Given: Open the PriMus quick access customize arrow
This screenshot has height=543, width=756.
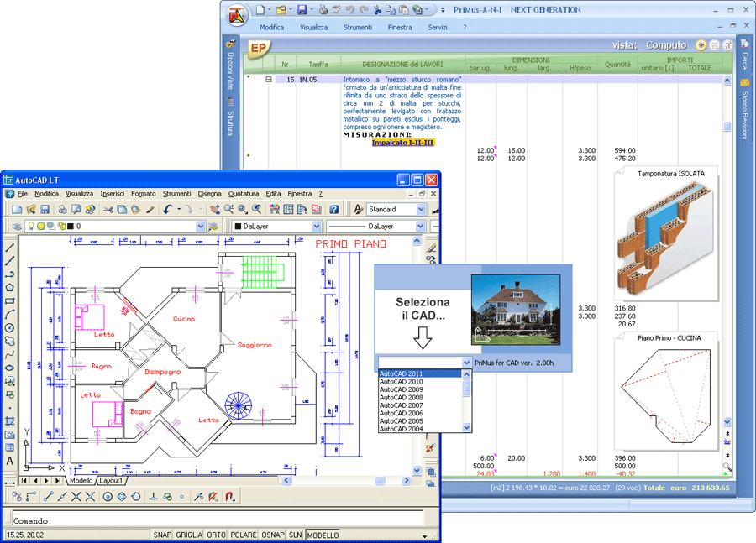Looking at the screenshot, I should [443, 9].
